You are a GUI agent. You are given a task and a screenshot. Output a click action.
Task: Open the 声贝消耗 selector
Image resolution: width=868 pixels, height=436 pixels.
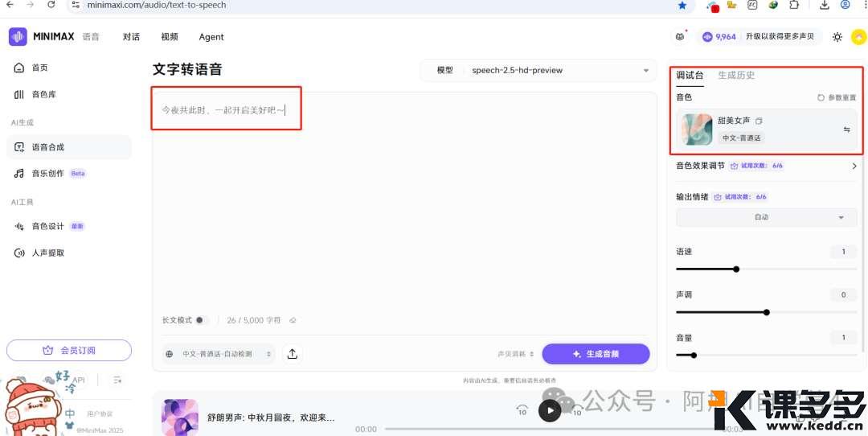(515, 353)
